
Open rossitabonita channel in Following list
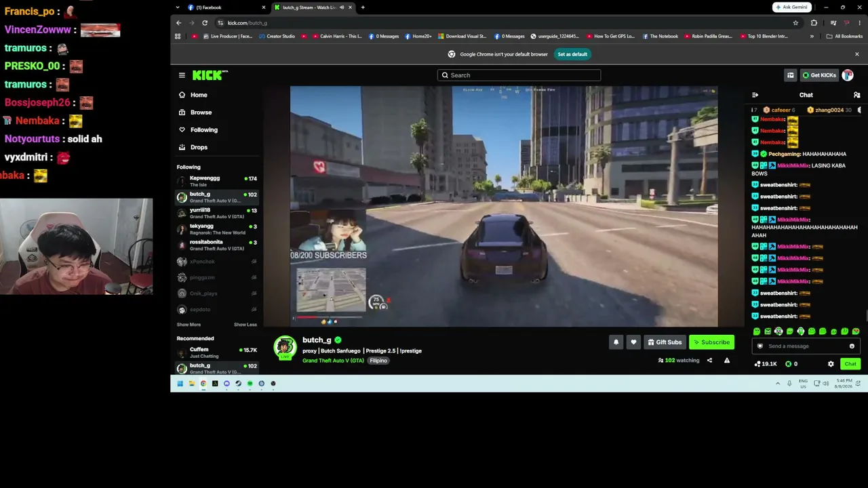coord(217,245)
